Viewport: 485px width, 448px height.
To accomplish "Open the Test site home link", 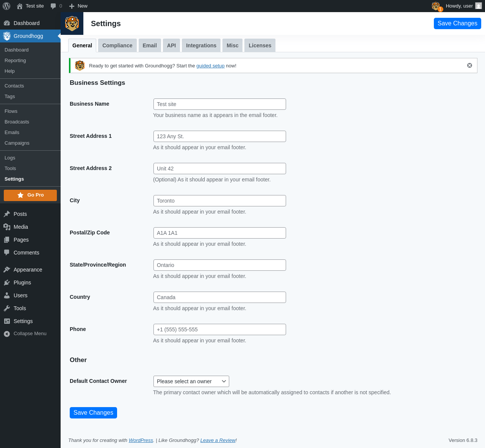I will coord(30,6).
